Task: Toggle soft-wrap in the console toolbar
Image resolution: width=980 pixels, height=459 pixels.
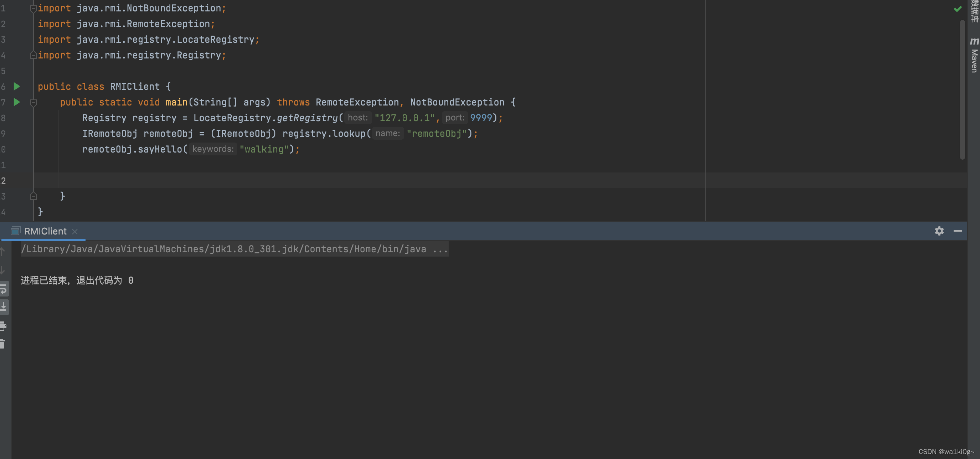Action: tap(4, 289)
